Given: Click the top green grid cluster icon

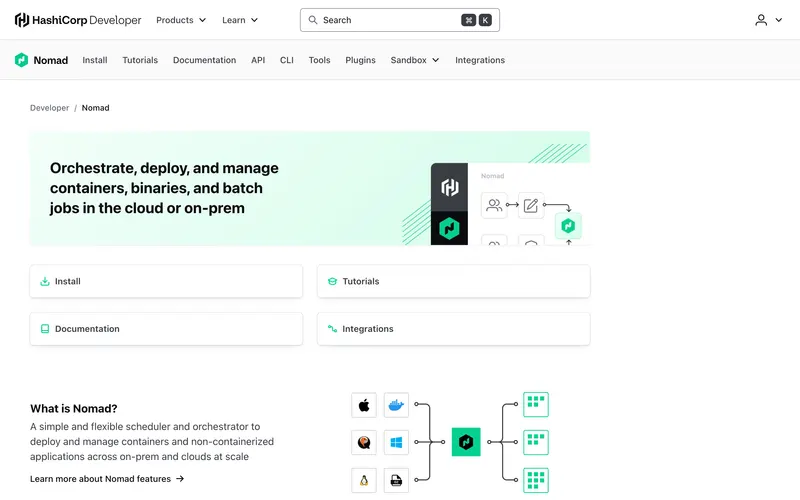Looking at the screenshot, I should pos(536,404).
